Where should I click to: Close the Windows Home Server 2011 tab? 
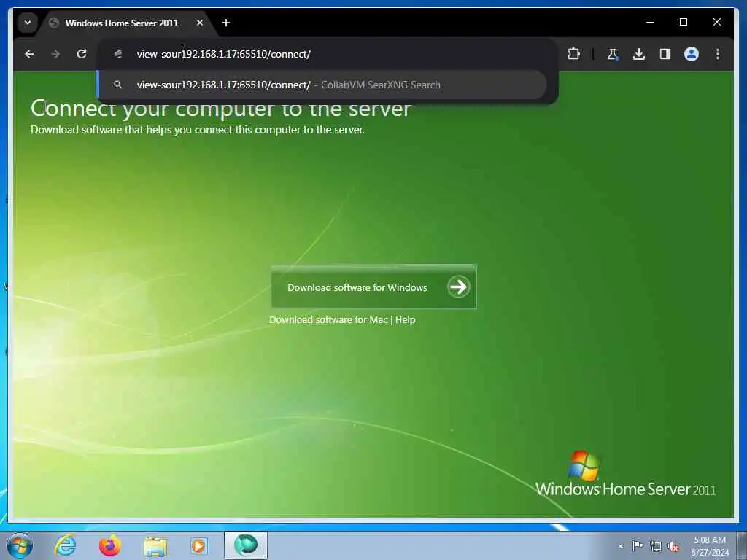tap(200, 23)
